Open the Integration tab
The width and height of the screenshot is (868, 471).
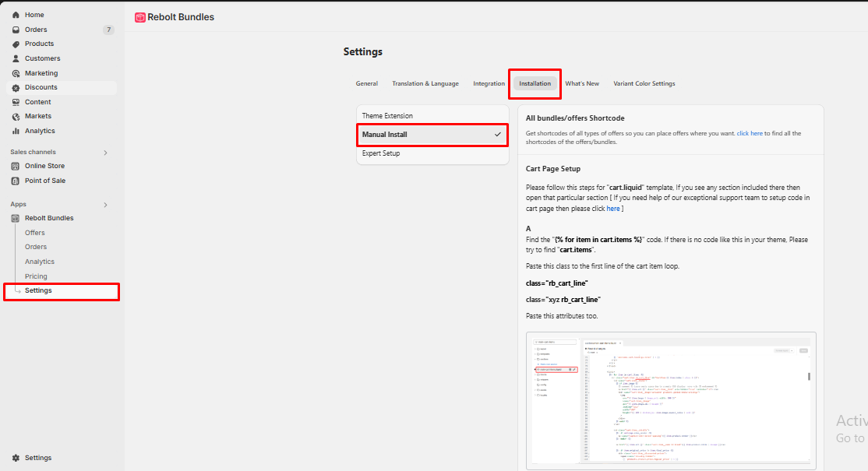pos(489,83)
